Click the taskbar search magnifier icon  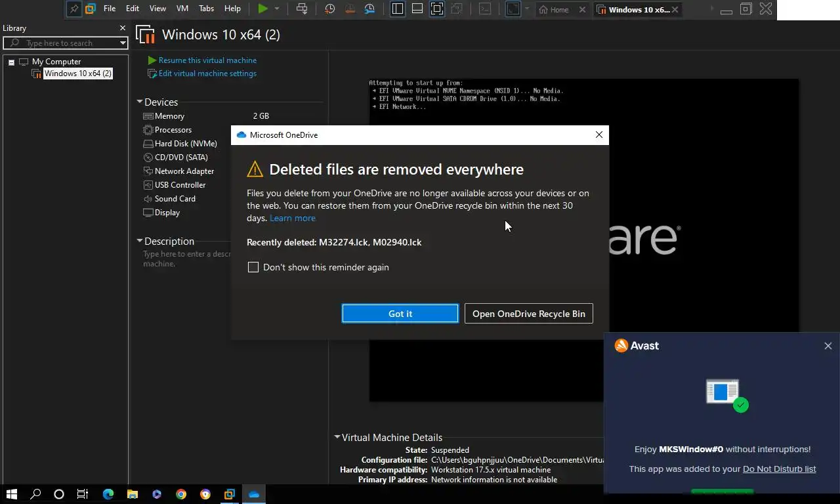coord(36,494)
